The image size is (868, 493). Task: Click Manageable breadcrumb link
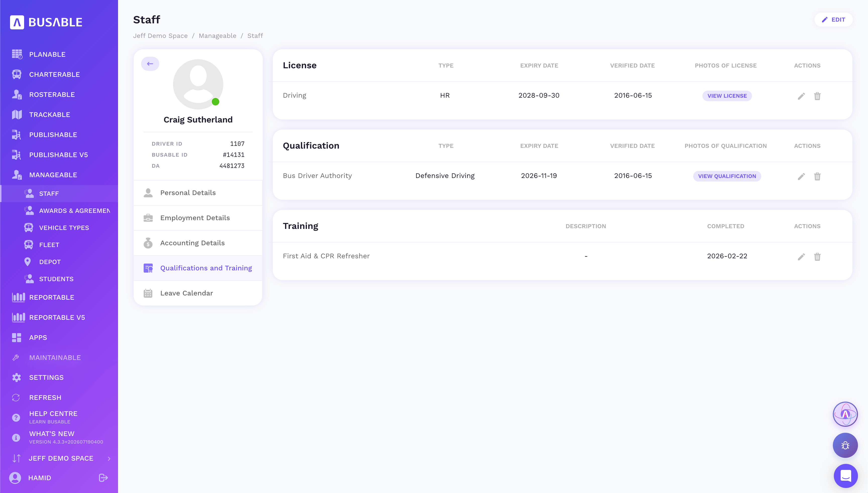tap(218, 36)
